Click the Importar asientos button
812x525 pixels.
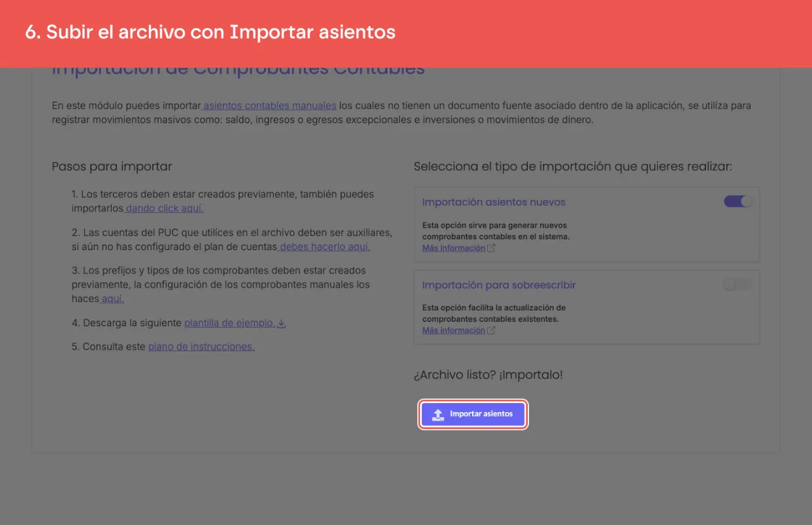click(x=473, y=414)
